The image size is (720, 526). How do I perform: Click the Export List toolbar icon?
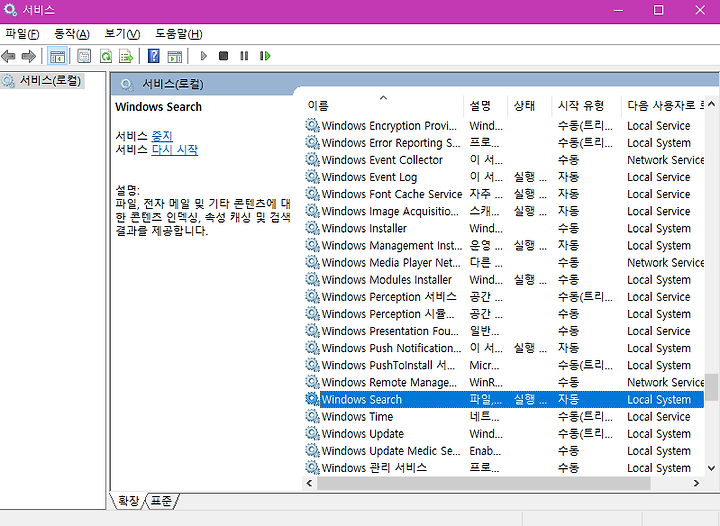(126, 56)
